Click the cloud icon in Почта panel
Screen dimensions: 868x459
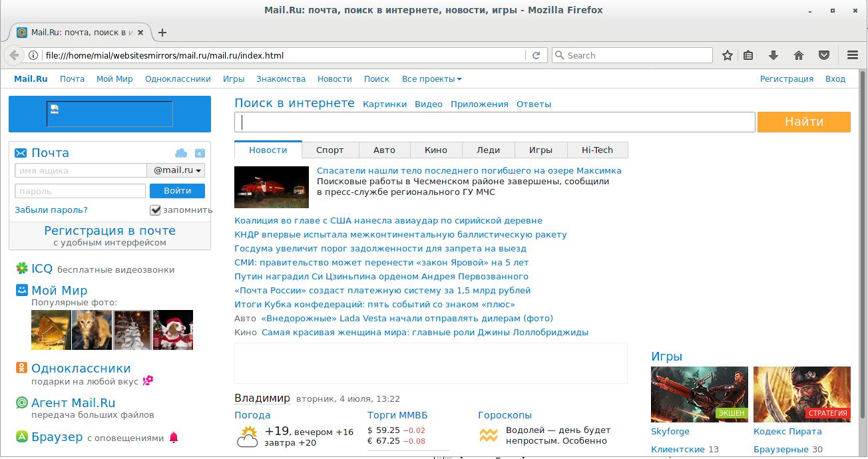(x=181, y=154)
